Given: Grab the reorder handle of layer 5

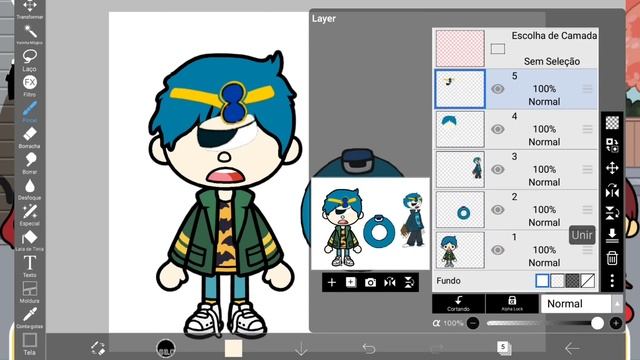Looking at the screenshot, I should point(587,89).
